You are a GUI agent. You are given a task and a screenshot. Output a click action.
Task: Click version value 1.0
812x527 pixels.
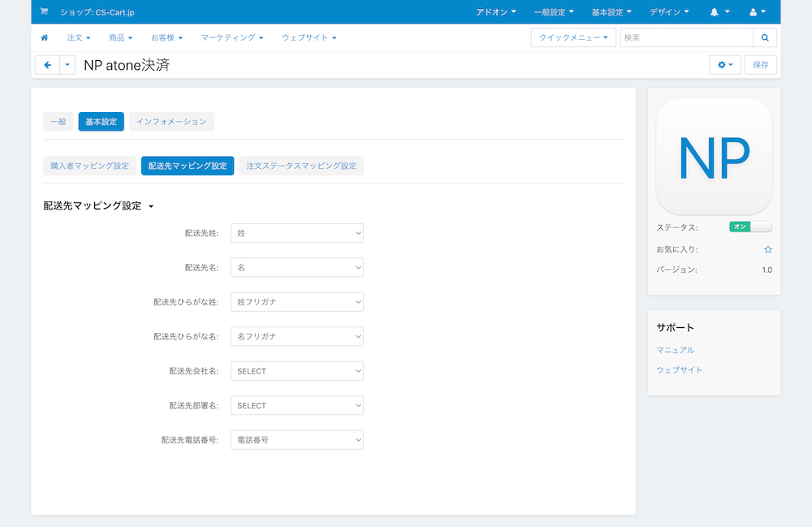click(767, 270)
